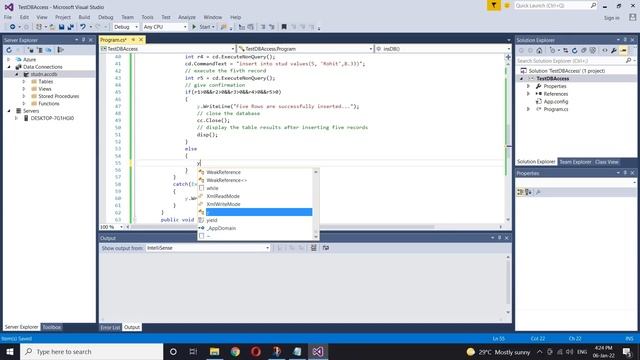640x360 pixels.
Task: Open the Debug menu
Action: [x=106, y=17]
